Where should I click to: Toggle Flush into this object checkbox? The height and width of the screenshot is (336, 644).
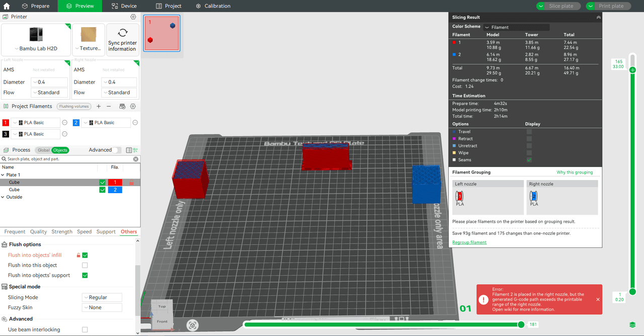click(85, 265)
